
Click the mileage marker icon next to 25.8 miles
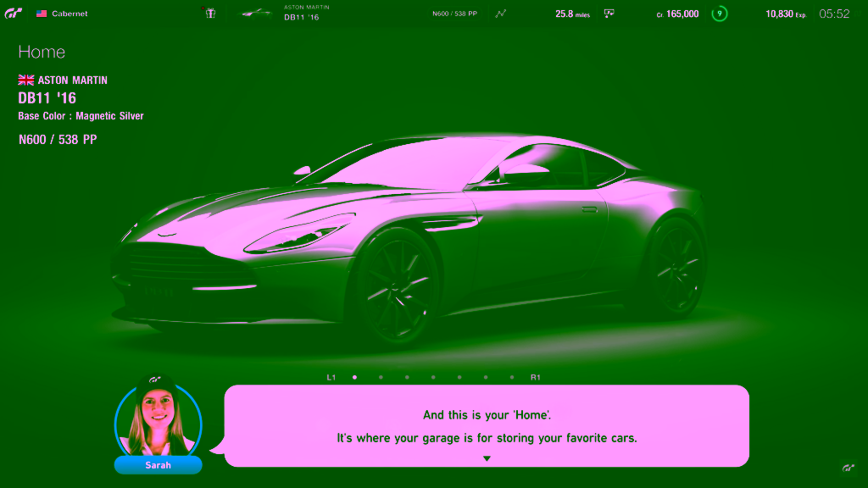click(609, 13)
